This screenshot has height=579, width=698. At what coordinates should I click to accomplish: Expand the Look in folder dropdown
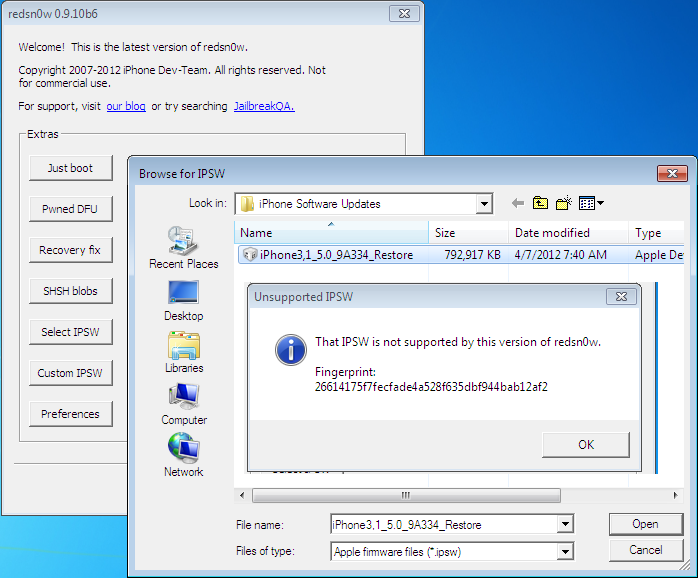[484, 204]
